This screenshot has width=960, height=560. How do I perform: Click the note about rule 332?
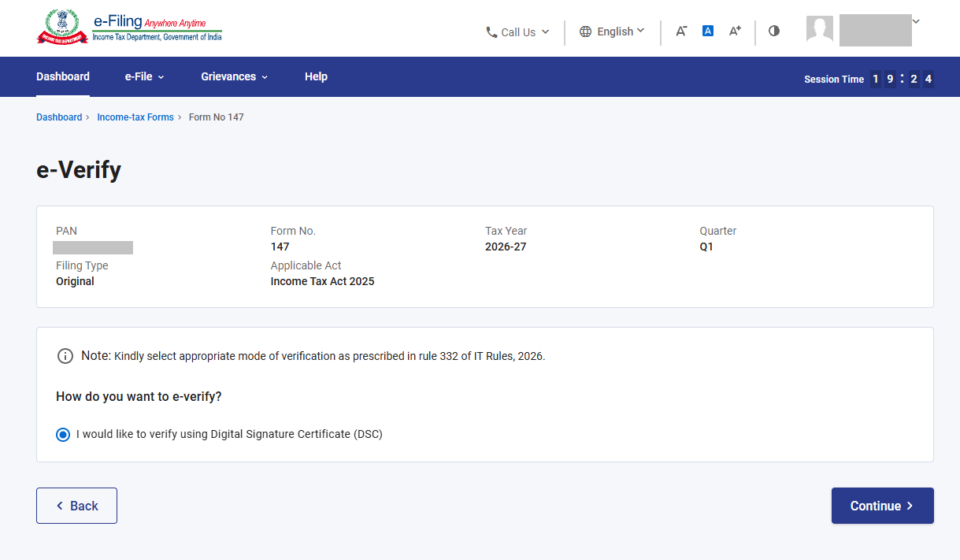pos(313,356)
